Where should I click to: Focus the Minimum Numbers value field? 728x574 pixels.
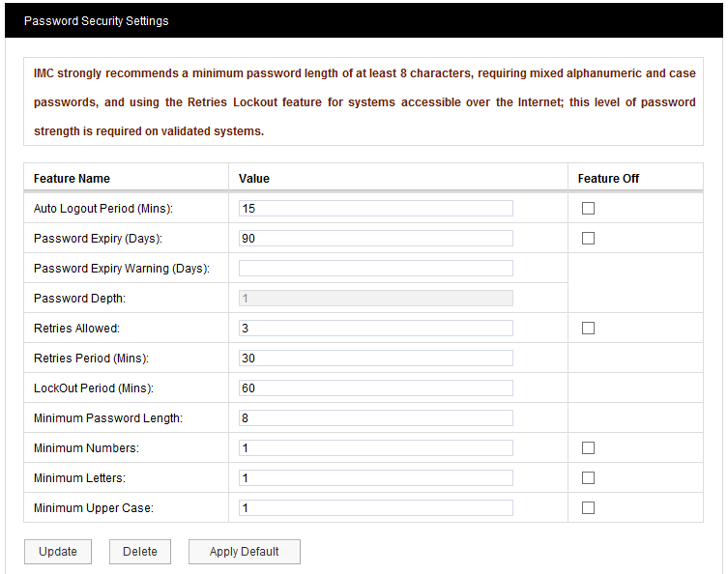tap(375, 448)
